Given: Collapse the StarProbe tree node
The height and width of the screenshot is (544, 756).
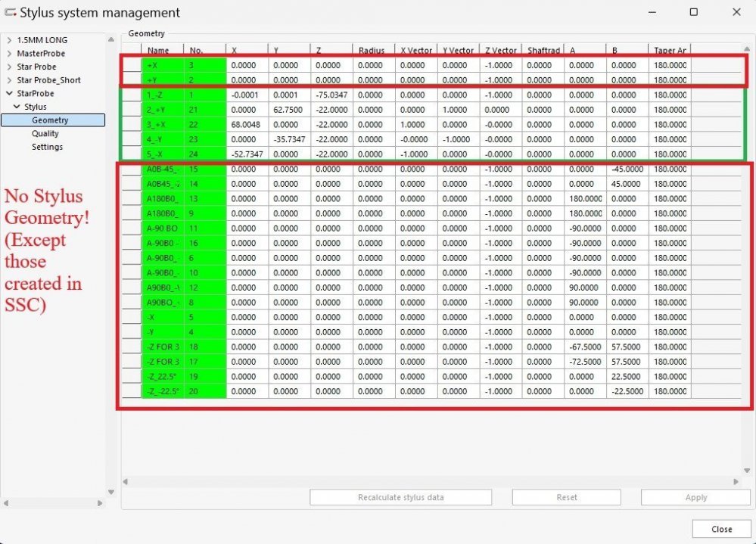Looking at the screenshot, I should (x=9, y=94).
